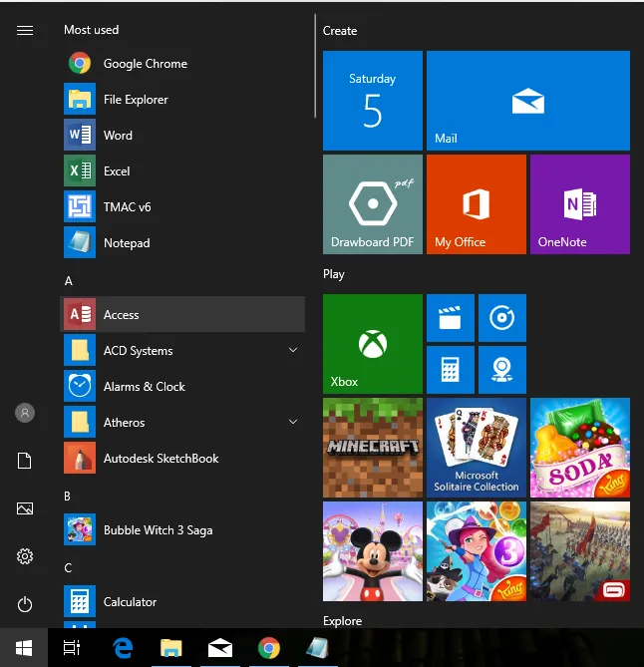Open the Gameloft battle game tile
644x667 pixels.
[580, 551]
